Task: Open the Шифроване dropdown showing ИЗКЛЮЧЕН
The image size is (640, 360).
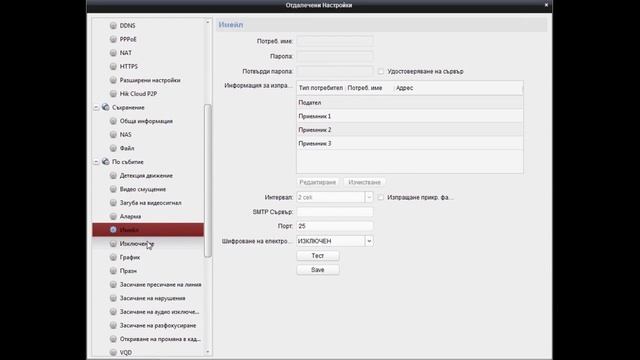Action: tap(369, 241)
